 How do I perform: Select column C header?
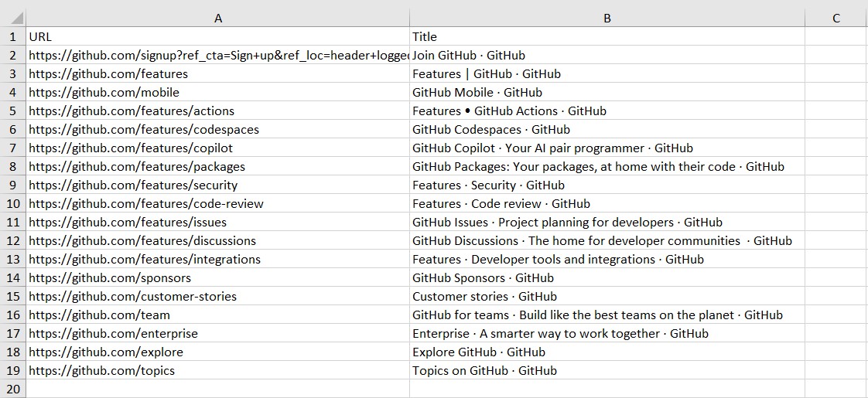click(x=836, y=19)
